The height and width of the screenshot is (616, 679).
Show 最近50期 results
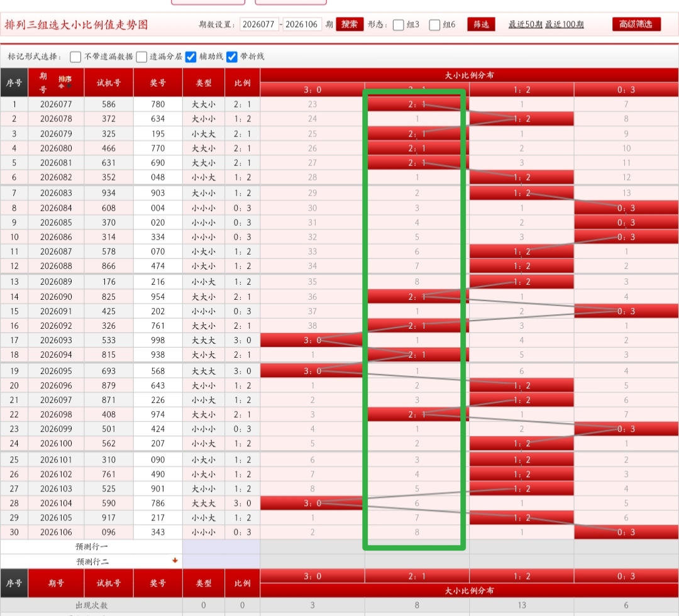[x=525, y=25]
